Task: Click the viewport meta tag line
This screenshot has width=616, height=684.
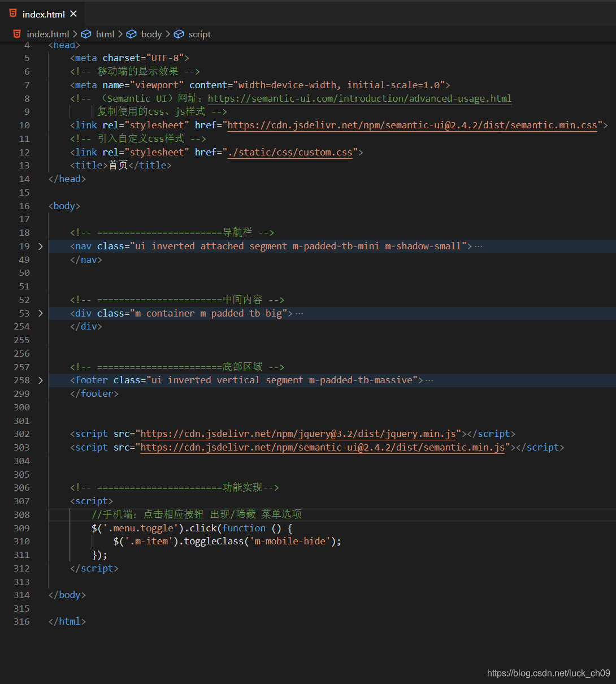Action: click(x=260, y=85)
